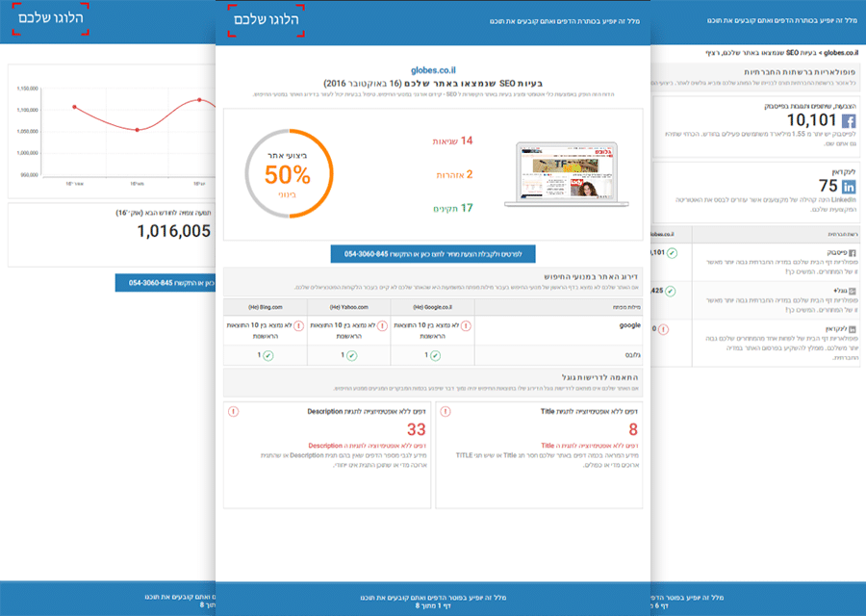This screenshot has width=866, height=616.
Task: Click the warning icon on the Description card
Action: click(x=234, y=412)
